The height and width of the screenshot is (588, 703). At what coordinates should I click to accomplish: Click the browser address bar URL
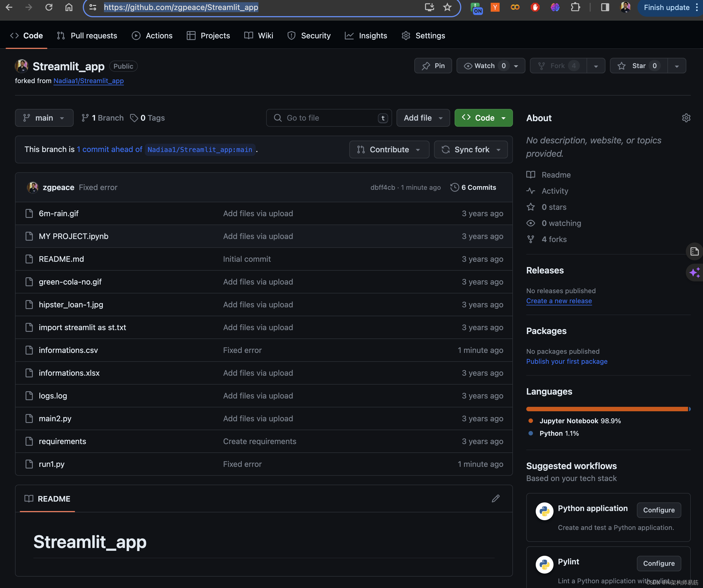181,7
